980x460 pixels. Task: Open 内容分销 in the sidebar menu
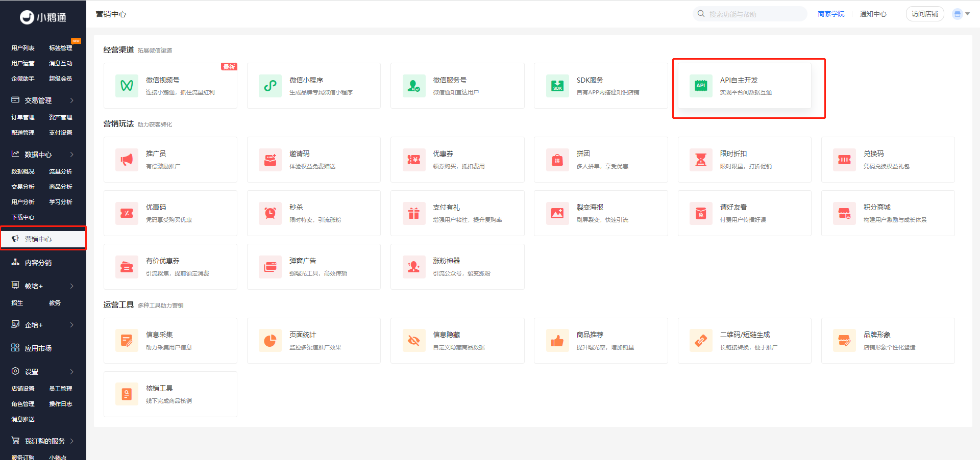pyautogui.click(x=38, y=263)
